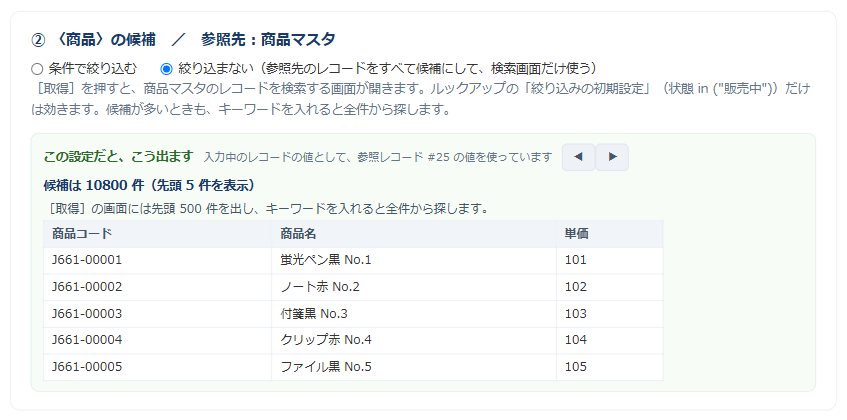Viewport: 847px width, 420px height.
Task: Select the 条件で絞り込む radio option
Action: pos(37,69)
